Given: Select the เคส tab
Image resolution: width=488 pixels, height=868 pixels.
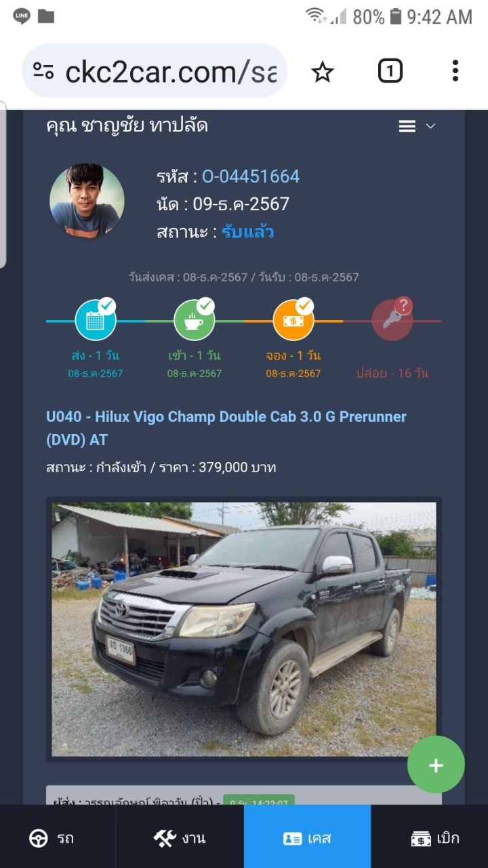Looking at the screenshot, I should click(x=308, y=838).
